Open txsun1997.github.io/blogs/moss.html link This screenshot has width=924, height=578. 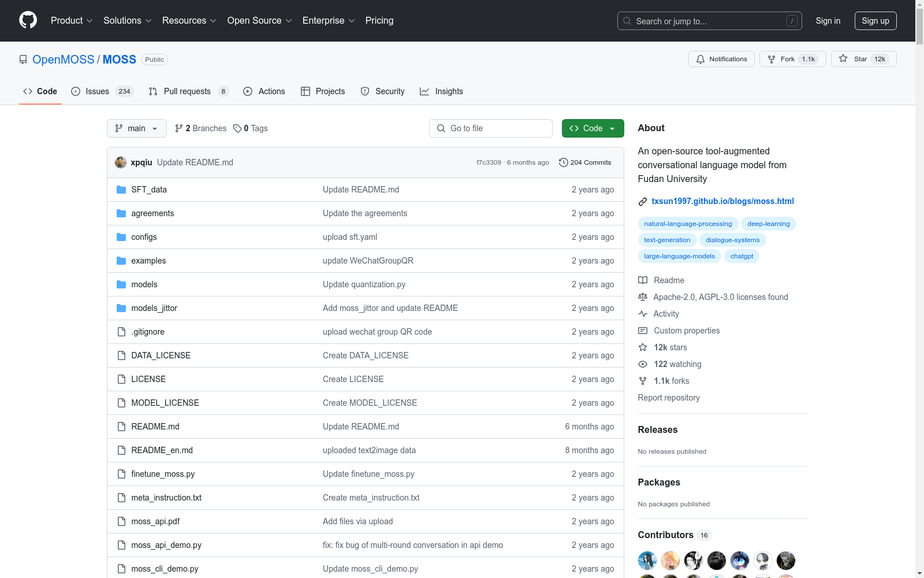(x=722, y=201)
